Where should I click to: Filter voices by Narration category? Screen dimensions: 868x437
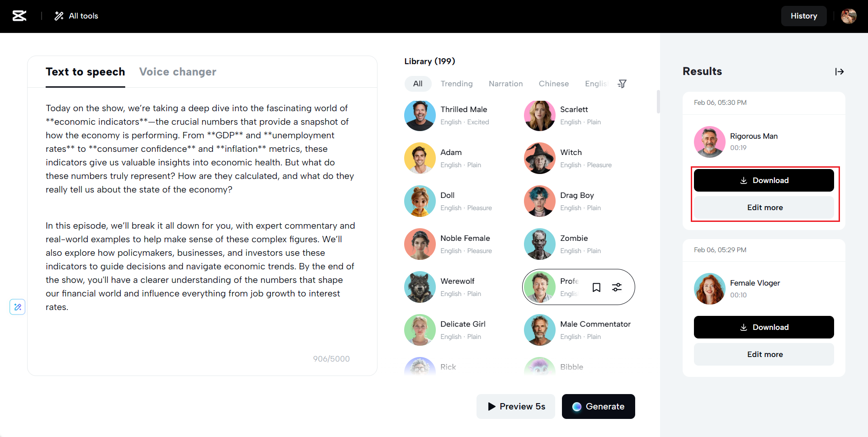coord(505,84)
